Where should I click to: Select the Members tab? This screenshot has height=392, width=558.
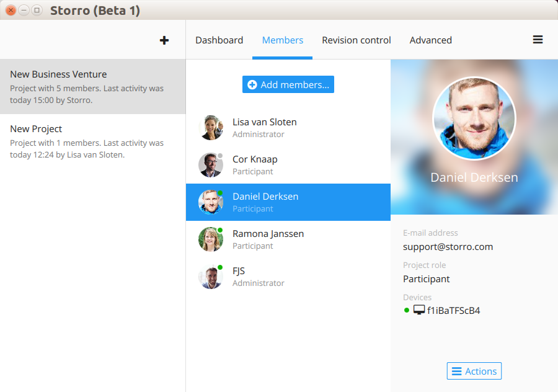click(x=283, y=40)
